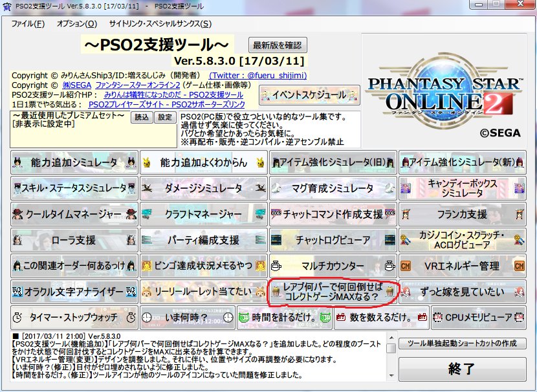The height and width of the screenshot is (392, 537).
Task: Open 時間を計るだけ。 tool
Action: (x=284, y=318)
